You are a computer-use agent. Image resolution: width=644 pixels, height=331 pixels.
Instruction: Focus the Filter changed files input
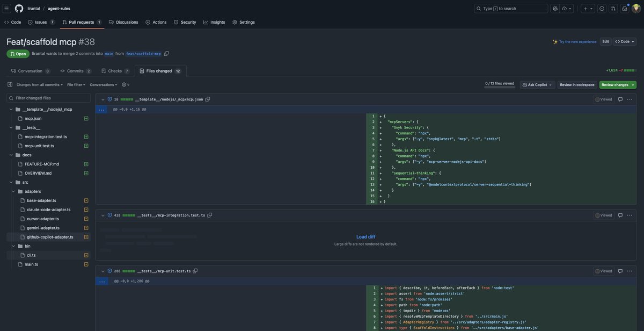48,98
